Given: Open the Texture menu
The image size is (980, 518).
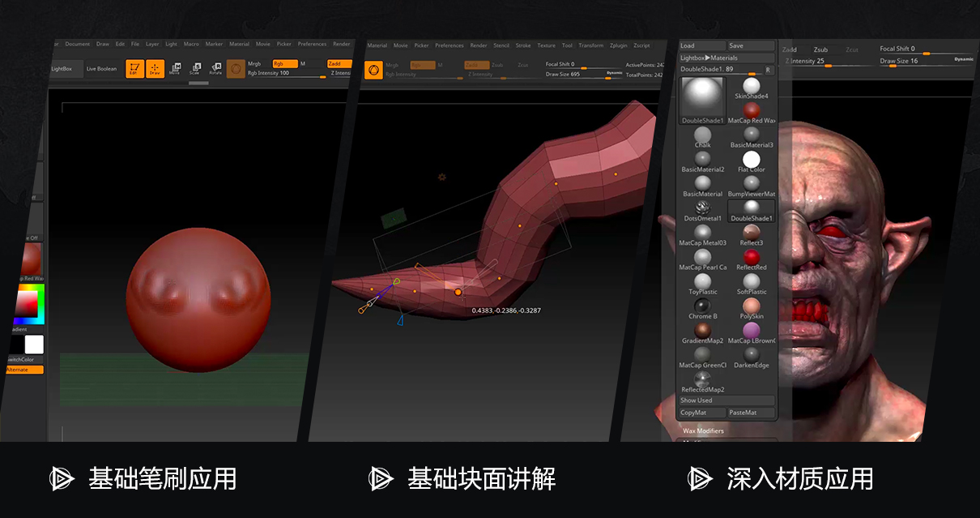Looking at the screenshot, I should tap(547, 45).
